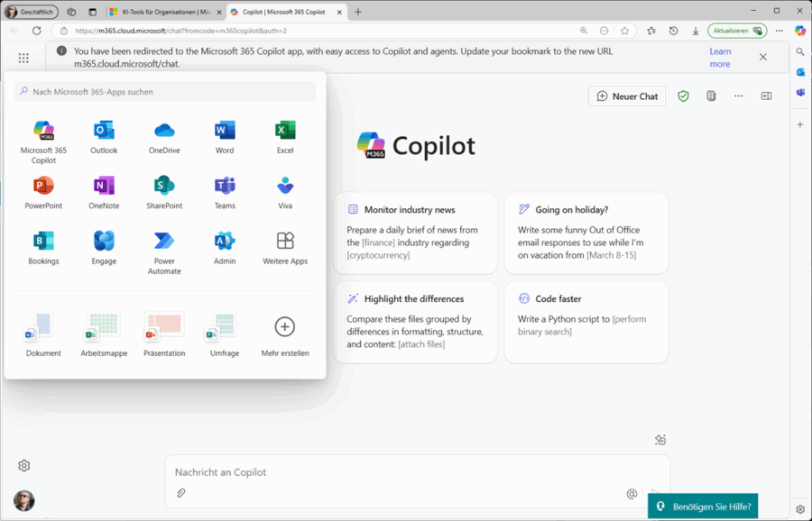Select Highlight the differences prompt card

point(415,323)
